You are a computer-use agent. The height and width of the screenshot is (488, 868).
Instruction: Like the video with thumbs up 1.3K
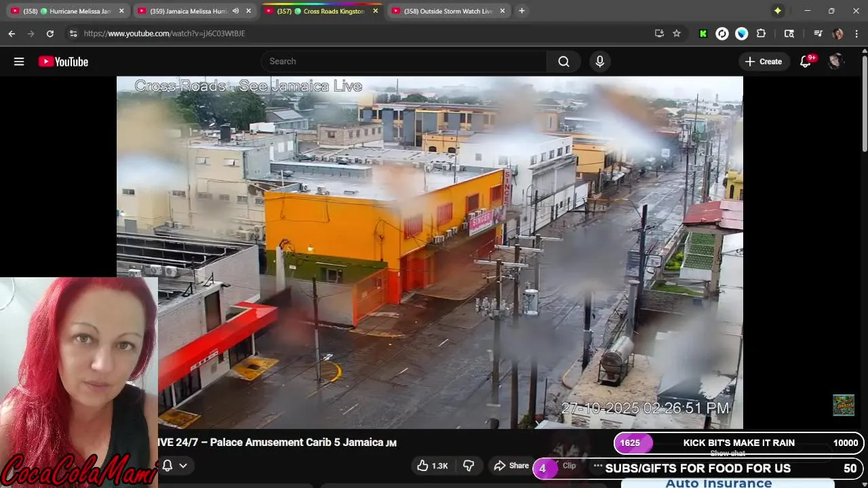tap(433, 466)
